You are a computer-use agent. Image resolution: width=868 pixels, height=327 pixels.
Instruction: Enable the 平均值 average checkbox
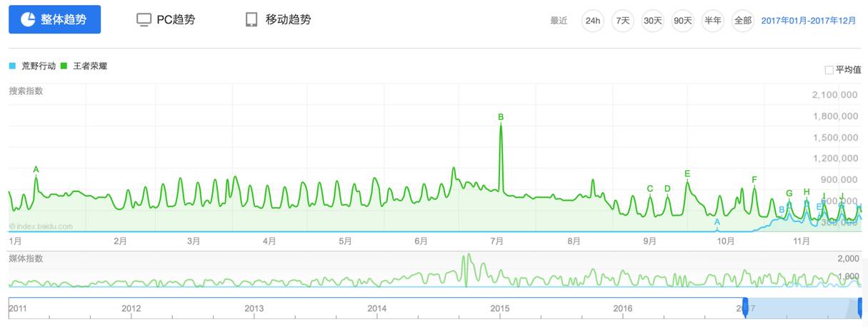829,70
